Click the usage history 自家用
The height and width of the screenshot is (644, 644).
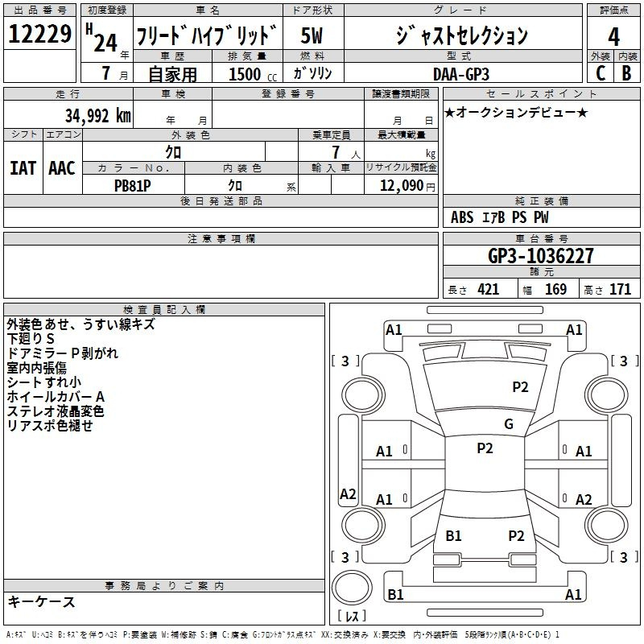[x=172, y=74]
